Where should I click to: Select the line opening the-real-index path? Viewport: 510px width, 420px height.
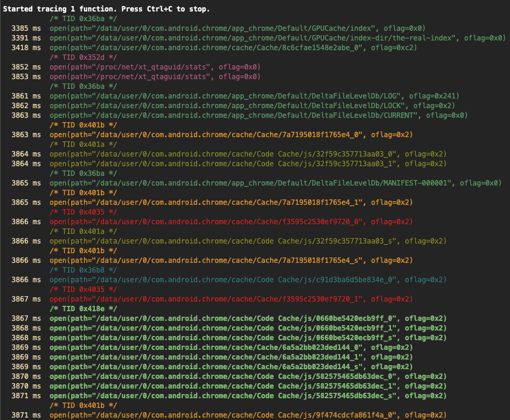(x=277, y=38)
